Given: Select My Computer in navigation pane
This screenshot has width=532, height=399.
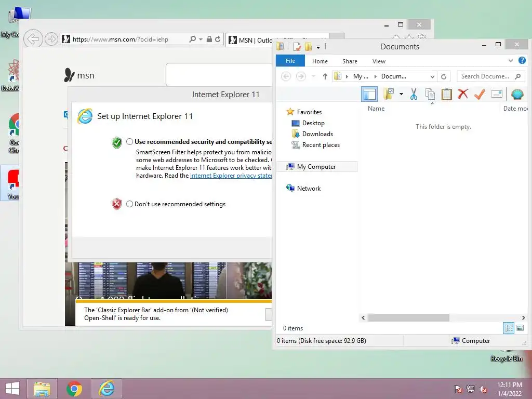Looking at the screenshot, I should (317, 167).
